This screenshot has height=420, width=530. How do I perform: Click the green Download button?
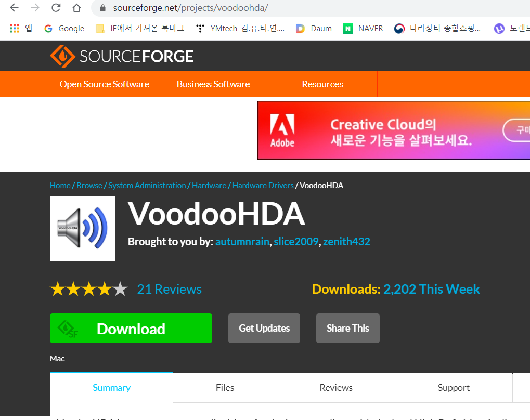pyautogui.click(x=131, y=328)
